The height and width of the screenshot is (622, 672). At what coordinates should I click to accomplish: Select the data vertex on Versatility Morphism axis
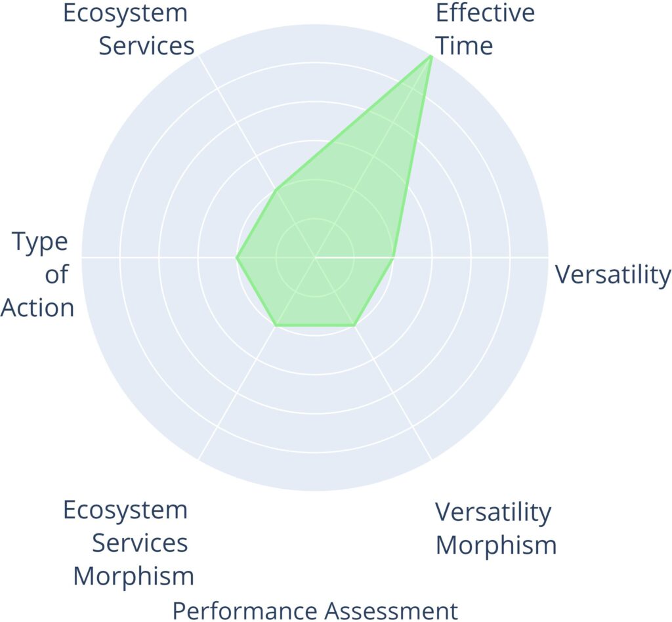coord(354,325)
